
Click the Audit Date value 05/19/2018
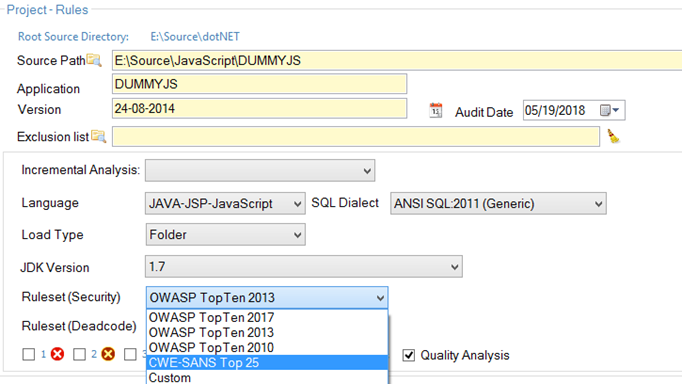point(555,110)
